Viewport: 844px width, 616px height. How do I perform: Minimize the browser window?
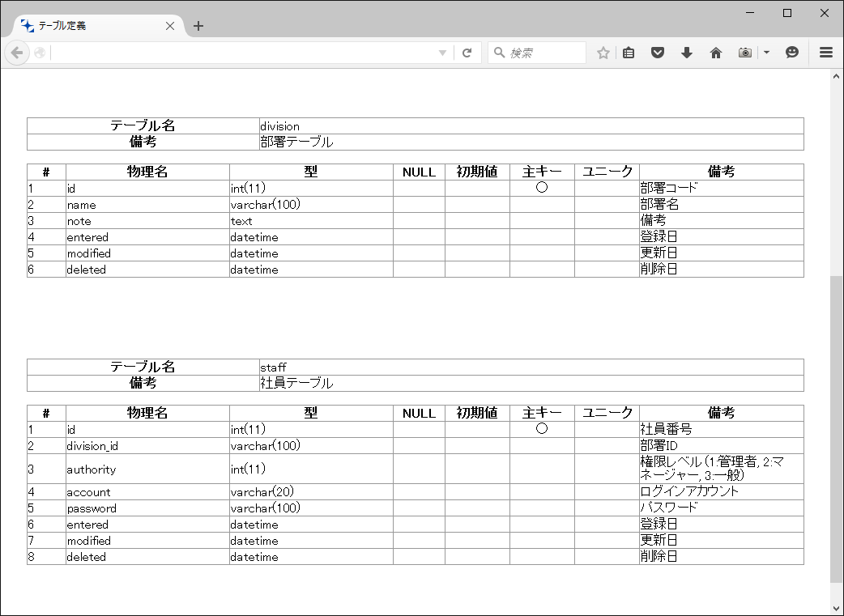pos(750,12)
